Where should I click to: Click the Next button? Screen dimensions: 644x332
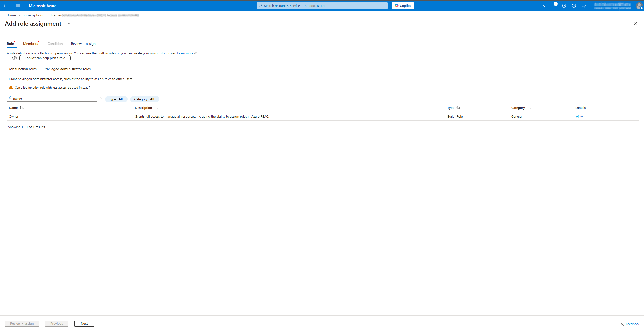point(84,324)
